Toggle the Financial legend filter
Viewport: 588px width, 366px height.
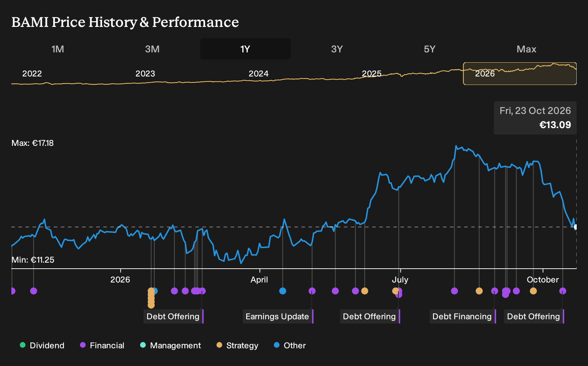pyautogui.click(x=102, y=345)
